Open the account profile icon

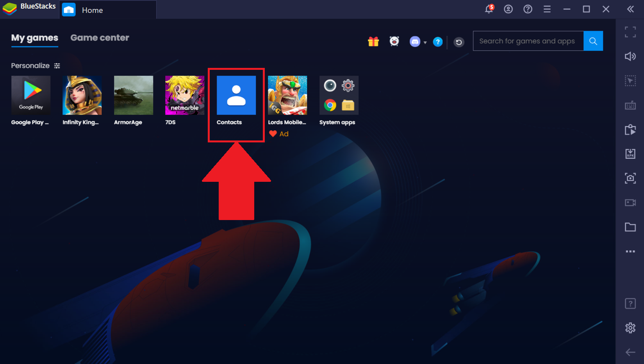click(508, 9)
